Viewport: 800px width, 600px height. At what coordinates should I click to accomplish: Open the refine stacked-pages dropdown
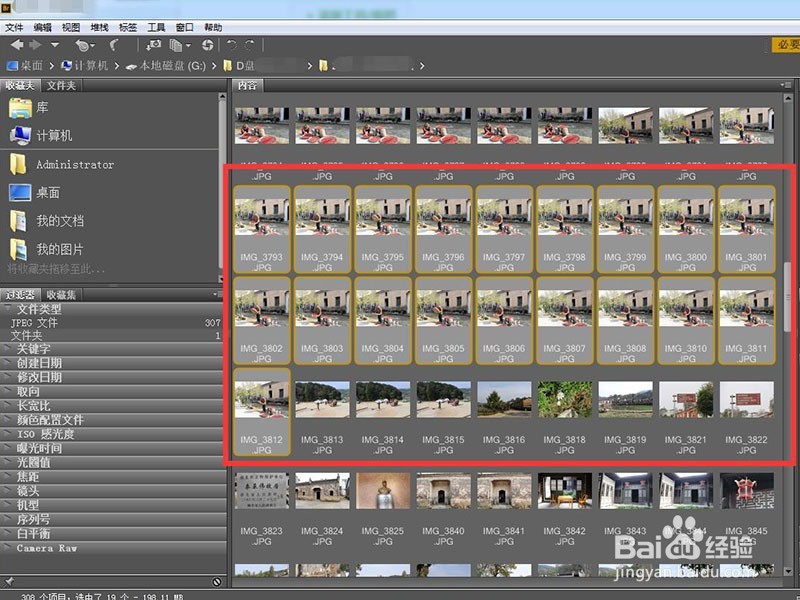[x=180, y=45]
